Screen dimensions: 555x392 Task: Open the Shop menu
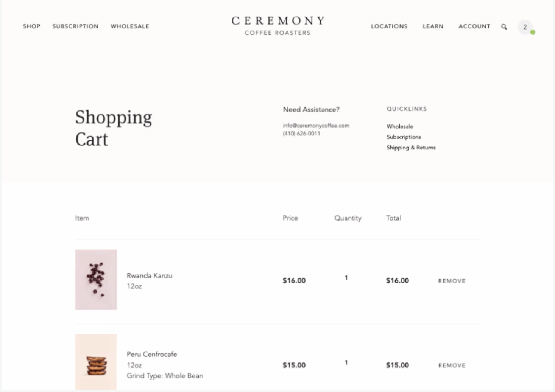coord(31,26)
